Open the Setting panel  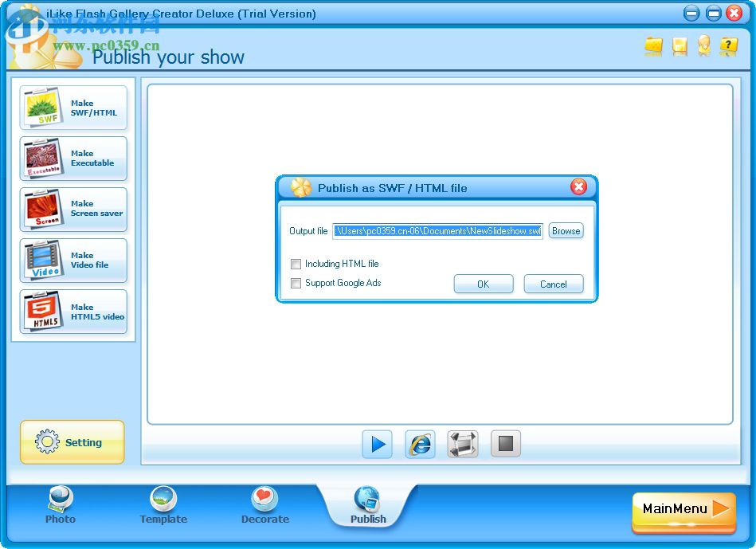pos(72,442)
